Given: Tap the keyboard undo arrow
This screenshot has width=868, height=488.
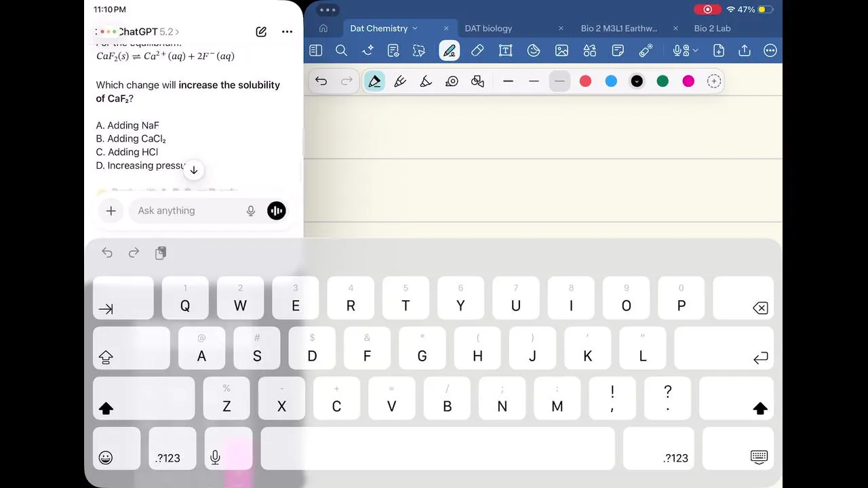Looking at the screenshot, I should tap(107, 253).
